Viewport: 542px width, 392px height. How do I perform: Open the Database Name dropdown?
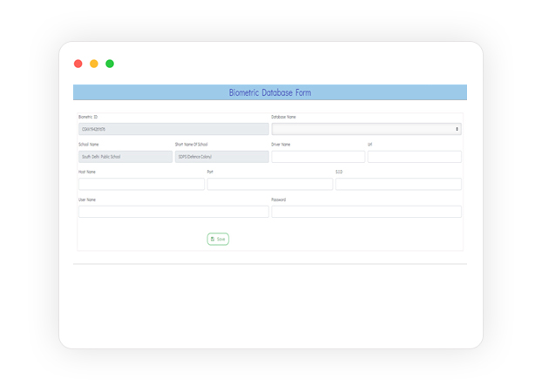tap(366, 129)
